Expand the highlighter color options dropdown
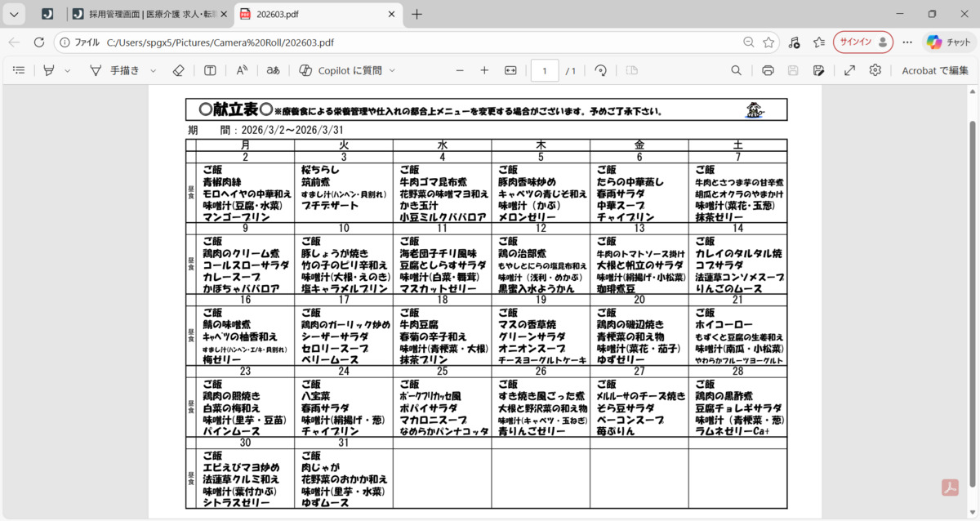Image resolution: width=980 pixels, height=521 pixels. click(68, 71)
